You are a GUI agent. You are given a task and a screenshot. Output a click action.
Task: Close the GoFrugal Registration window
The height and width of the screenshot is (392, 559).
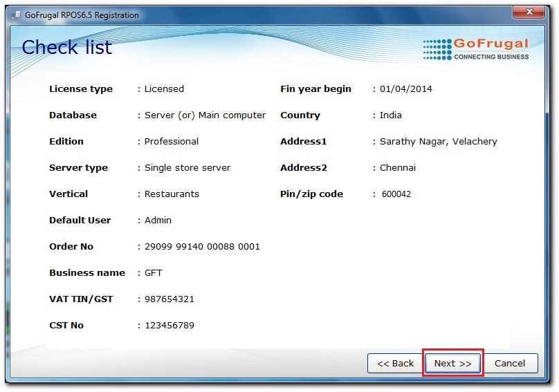pyautogui.click(x=529, y=12)
